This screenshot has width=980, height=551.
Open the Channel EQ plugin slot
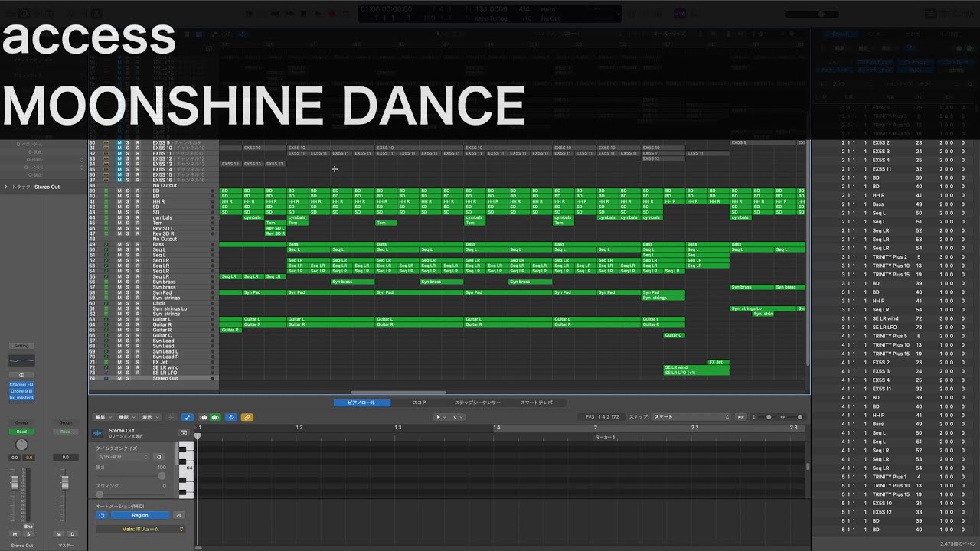point(21,385)
